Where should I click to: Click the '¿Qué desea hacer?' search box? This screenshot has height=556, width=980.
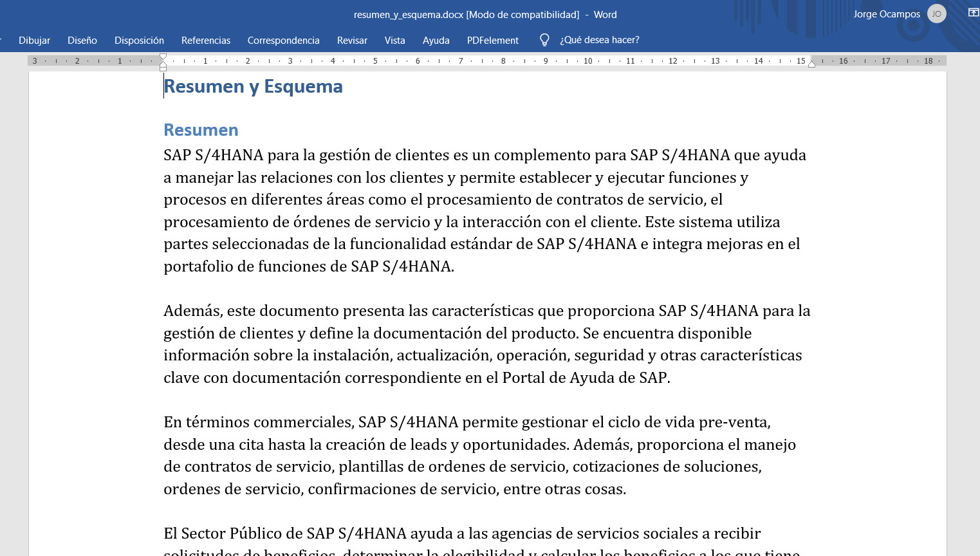pos(599,40)
